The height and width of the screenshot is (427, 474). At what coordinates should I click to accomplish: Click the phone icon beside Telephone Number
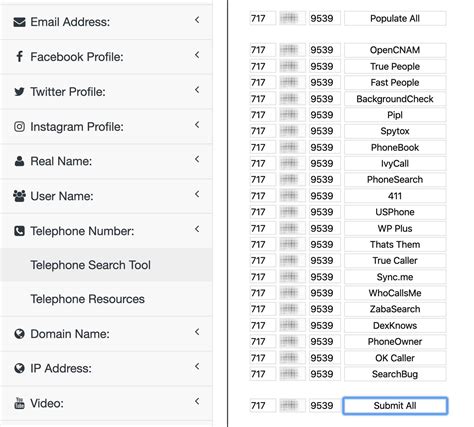(x=19, y=231)
